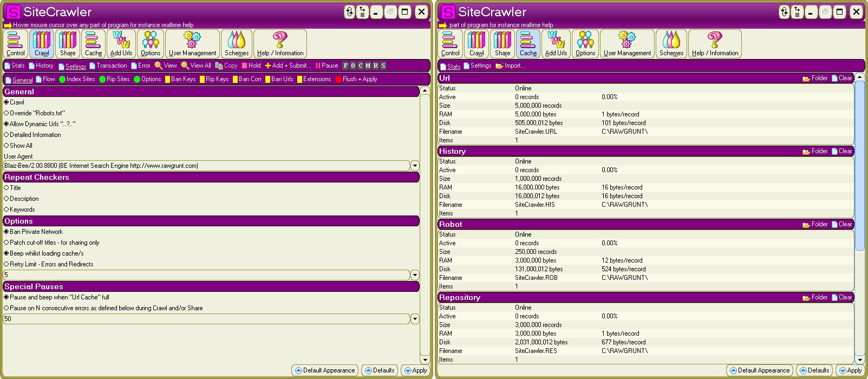This screenshot has width=868, height=379.
Task: Open the Retry Limit value dropdown
Action: [x=415, y=275]
